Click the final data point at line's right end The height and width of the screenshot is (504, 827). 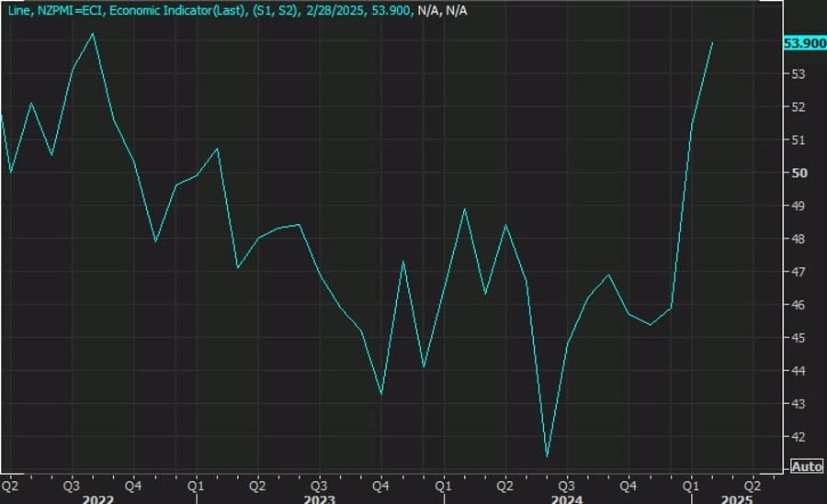point(713,42)
